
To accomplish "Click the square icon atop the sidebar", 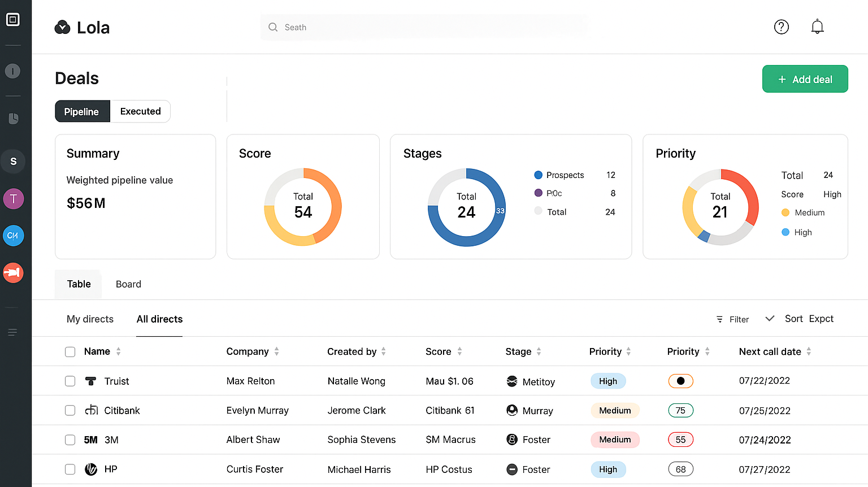I will (x=12, y=20).
